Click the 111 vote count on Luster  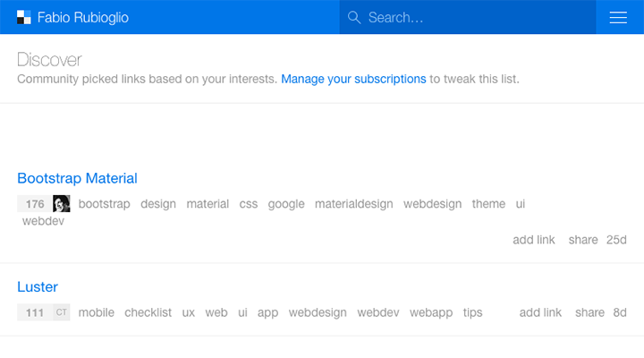35,312
